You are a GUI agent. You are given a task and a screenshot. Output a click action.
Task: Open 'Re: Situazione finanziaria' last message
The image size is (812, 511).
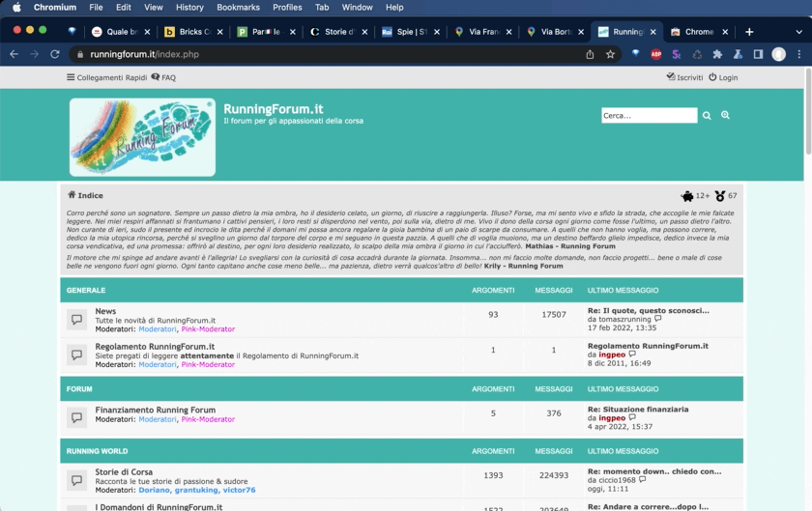tap(638, 409)
